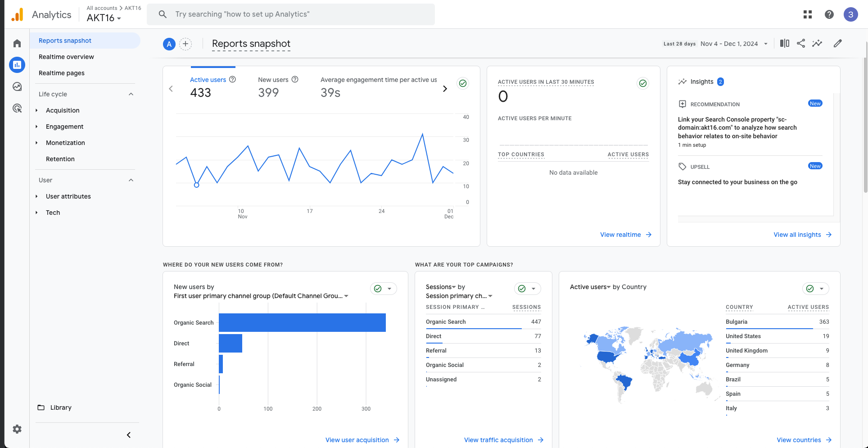868x448 pixels.
Task: Click the All Users segment A badge
Action: pos(169,44)
